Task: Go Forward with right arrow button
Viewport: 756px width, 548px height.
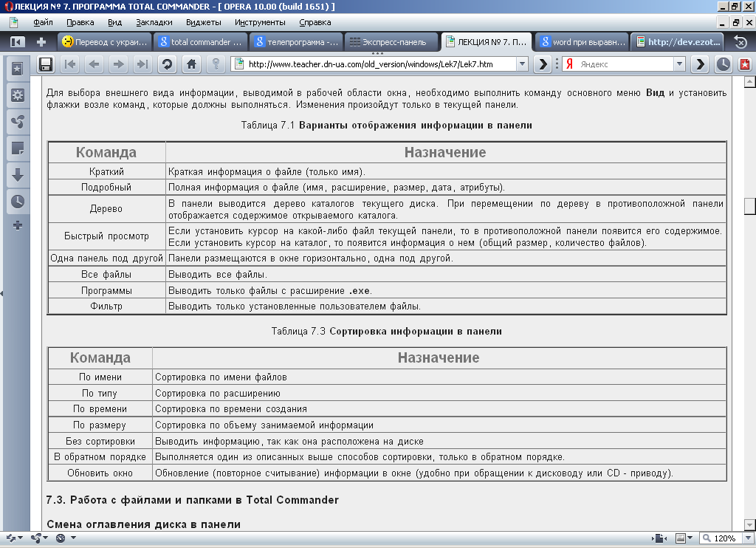Action: coord(119,64)
